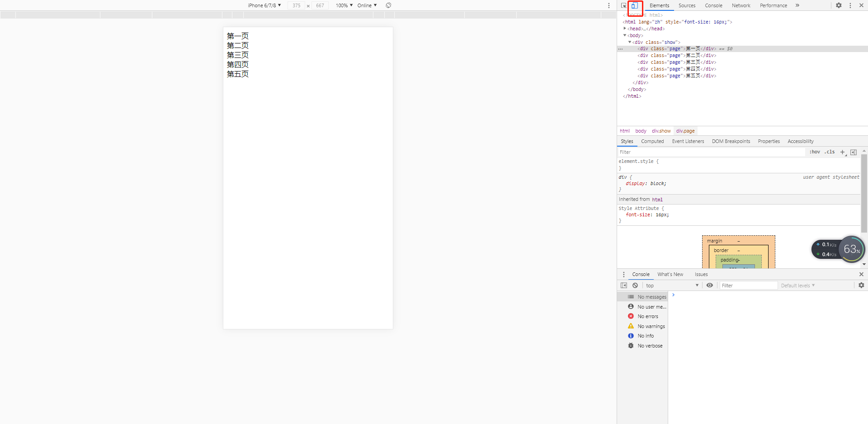Click the Styles pane vertical scrollbar
This screenshot has width=868, height=424.
pyautogui.click(x=864, y=194)
